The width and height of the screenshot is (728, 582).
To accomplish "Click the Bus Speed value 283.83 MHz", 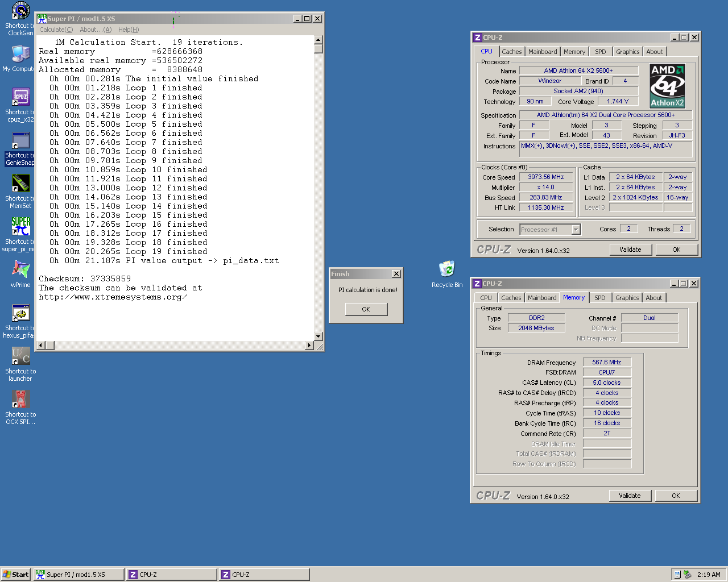I will (x=546, y=198).
